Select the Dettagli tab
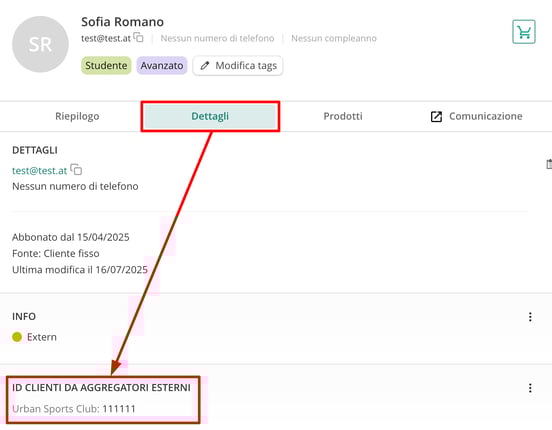This screenshot has width=552, height=430. (210, 117)
